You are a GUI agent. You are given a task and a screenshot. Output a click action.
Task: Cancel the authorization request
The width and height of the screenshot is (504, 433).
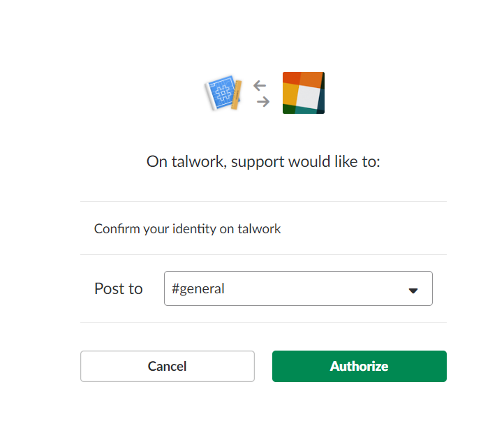pos(167,366)
